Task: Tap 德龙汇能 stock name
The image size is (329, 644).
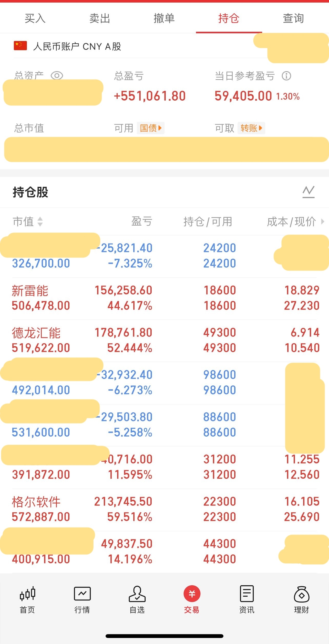Action: (36, 333)
